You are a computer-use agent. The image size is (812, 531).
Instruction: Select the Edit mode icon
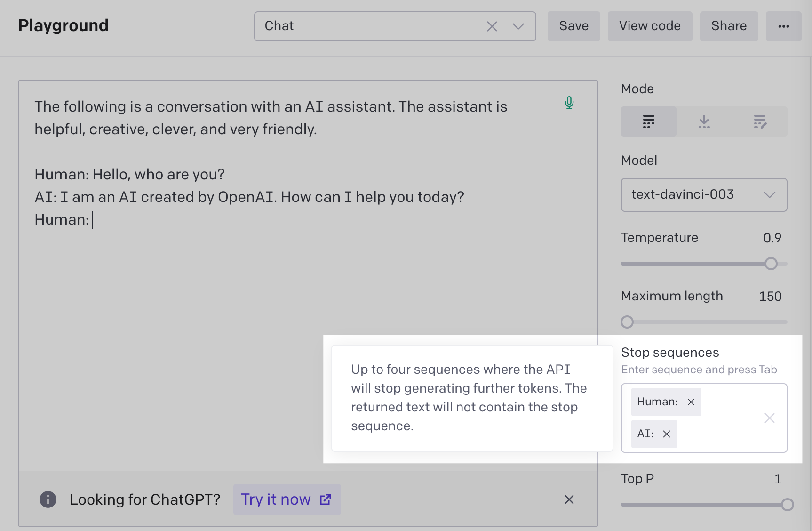(x=760, y=121)
